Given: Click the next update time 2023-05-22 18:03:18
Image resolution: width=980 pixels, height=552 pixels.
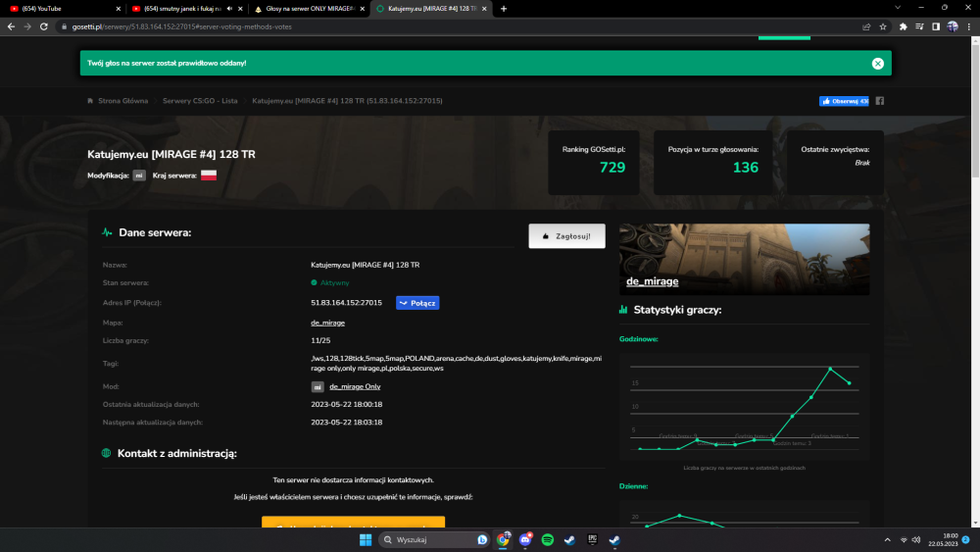Looking at the screenshot, I should point(346,423).
